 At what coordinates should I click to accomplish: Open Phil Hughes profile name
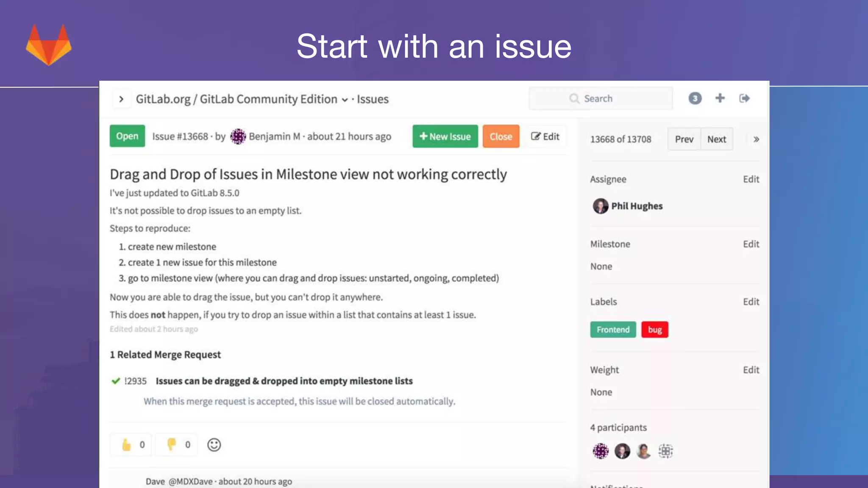click(x=637, y=206)
